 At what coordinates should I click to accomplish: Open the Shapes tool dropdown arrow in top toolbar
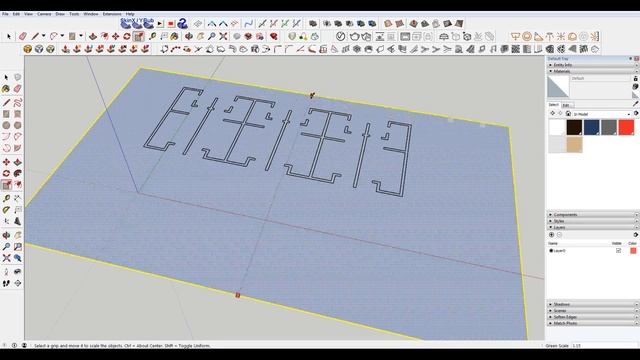coord(81,36)
